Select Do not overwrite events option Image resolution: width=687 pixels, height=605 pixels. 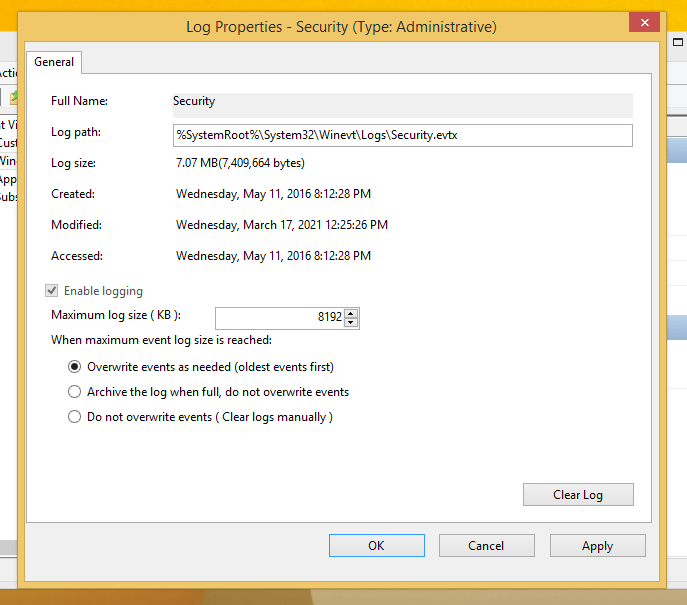[x=74, y=417]
